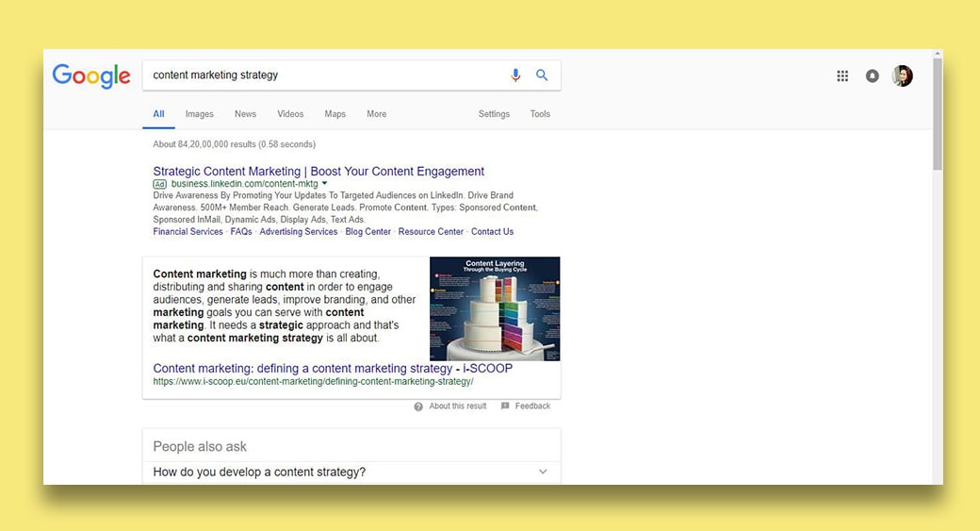980x531 pixels.
Task: Open the Strategic Content Marketing ad link
Action: point(318,172)
